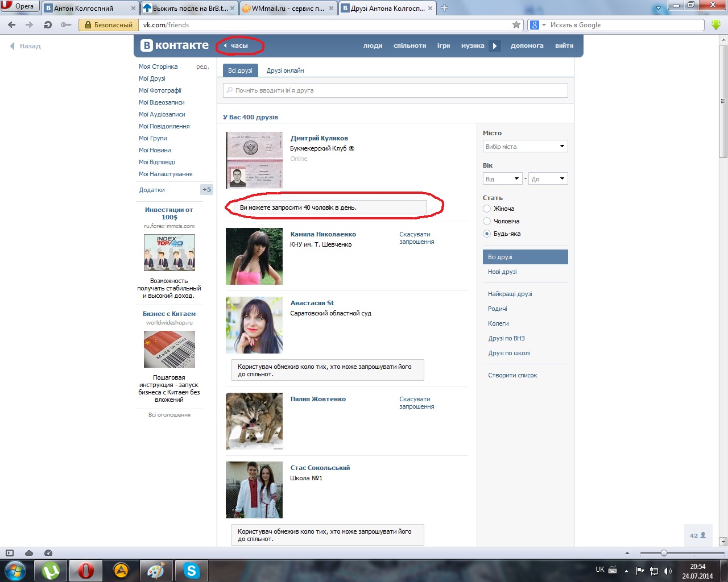Open the Opera main menu button
The image size is (728, 582).
pos(19,6)
